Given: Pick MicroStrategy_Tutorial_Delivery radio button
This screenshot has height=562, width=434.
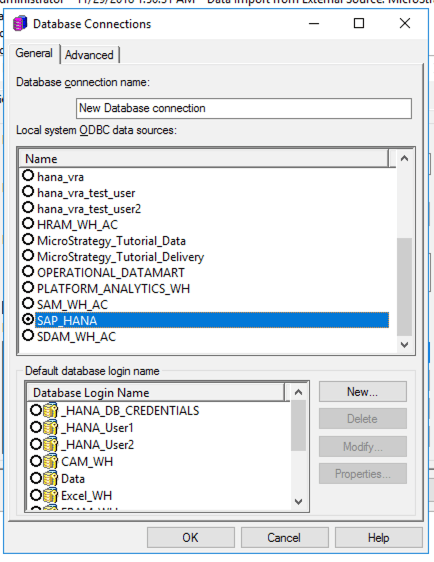Looking at the screenshot, I should coord(28,256).
